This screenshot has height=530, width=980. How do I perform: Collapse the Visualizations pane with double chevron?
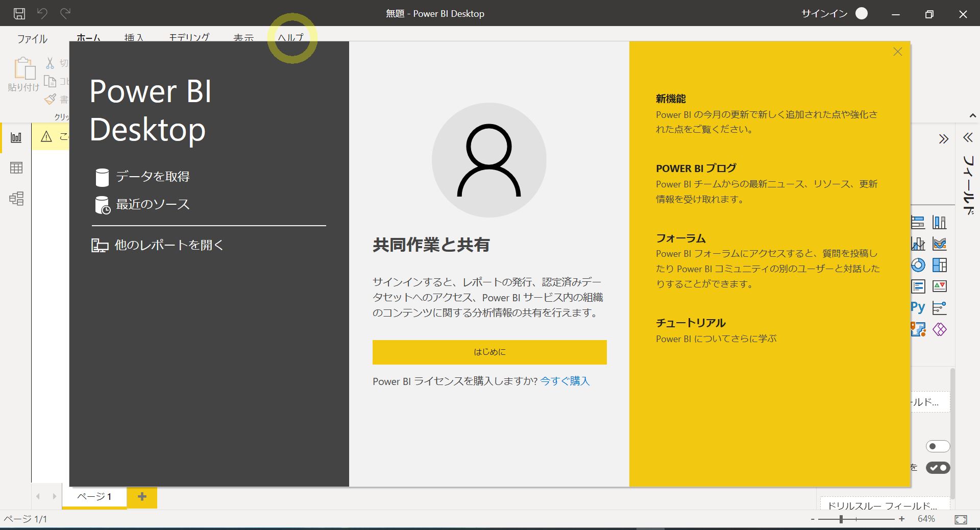tap(943, 139)
